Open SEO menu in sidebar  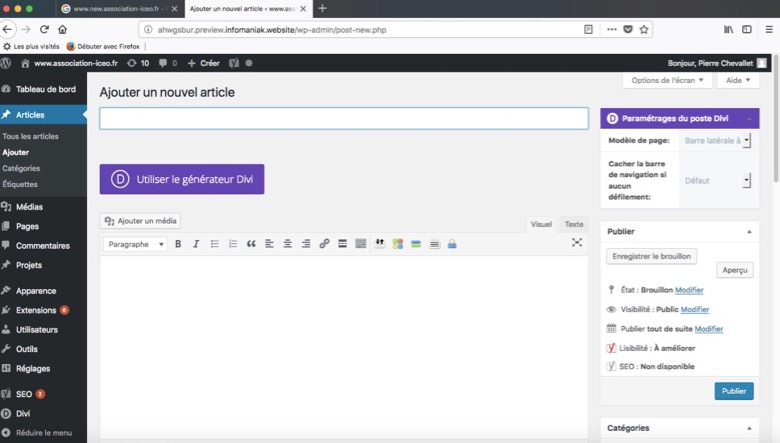click(43, 394)
